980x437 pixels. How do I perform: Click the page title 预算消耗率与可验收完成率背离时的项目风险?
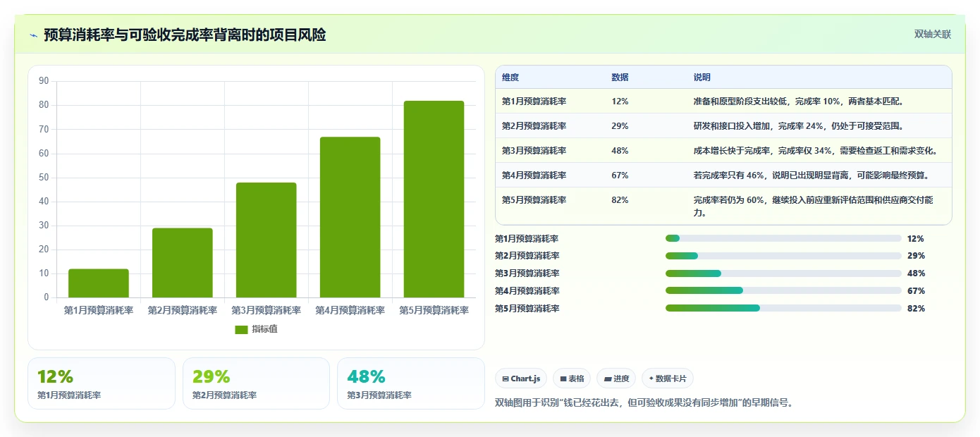[185, 35]
